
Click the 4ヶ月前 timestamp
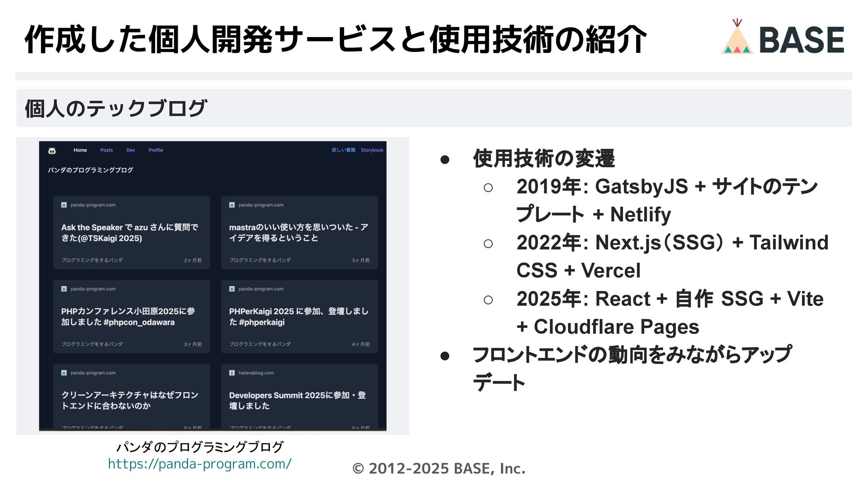coord(361,345)
